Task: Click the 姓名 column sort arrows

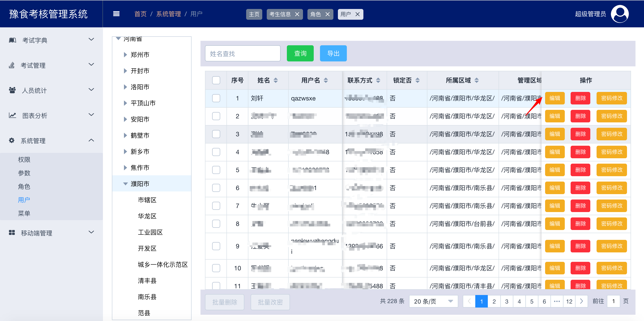Action: pos(275,80)
